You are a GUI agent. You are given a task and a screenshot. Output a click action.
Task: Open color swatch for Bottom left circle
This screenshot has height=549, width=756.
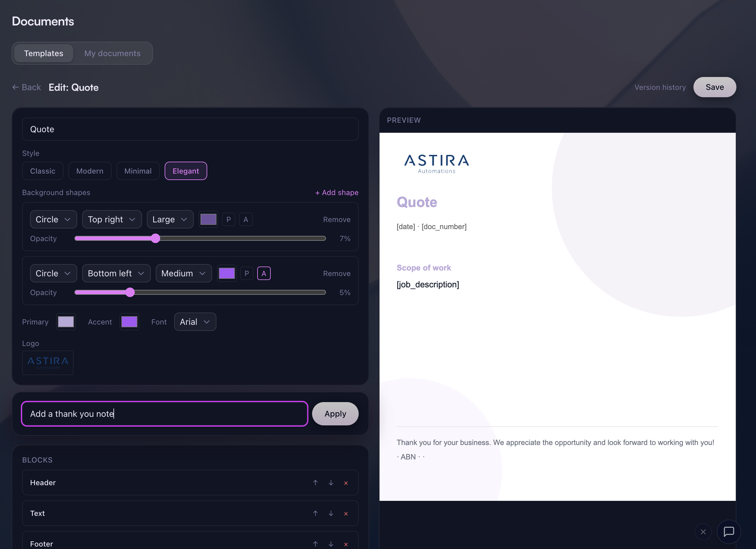[x=227, y=274]
